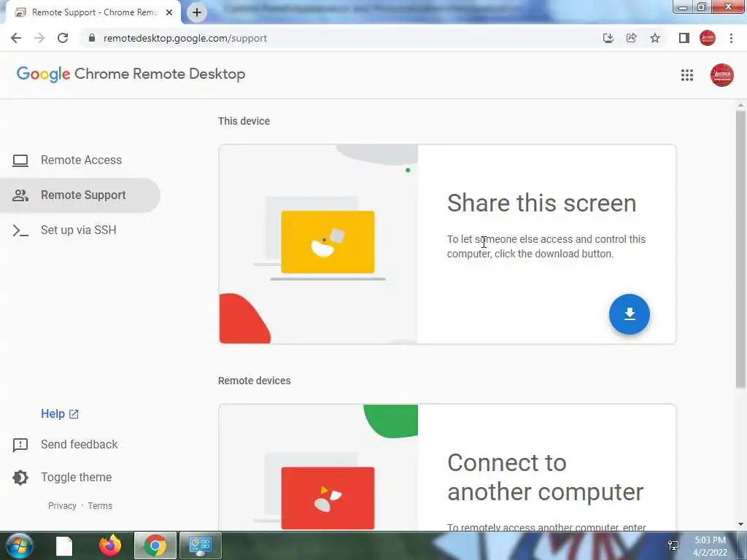This screenshot has width=747, height=560.
Task: Select Remote Support in sidebar
Action: (x=80, y=195)
